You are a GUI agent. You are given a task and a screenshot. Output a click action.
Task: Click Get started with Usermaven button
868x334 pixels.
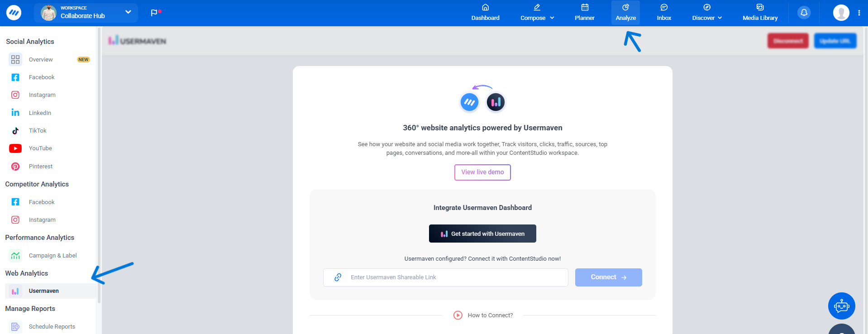(482, 234)
